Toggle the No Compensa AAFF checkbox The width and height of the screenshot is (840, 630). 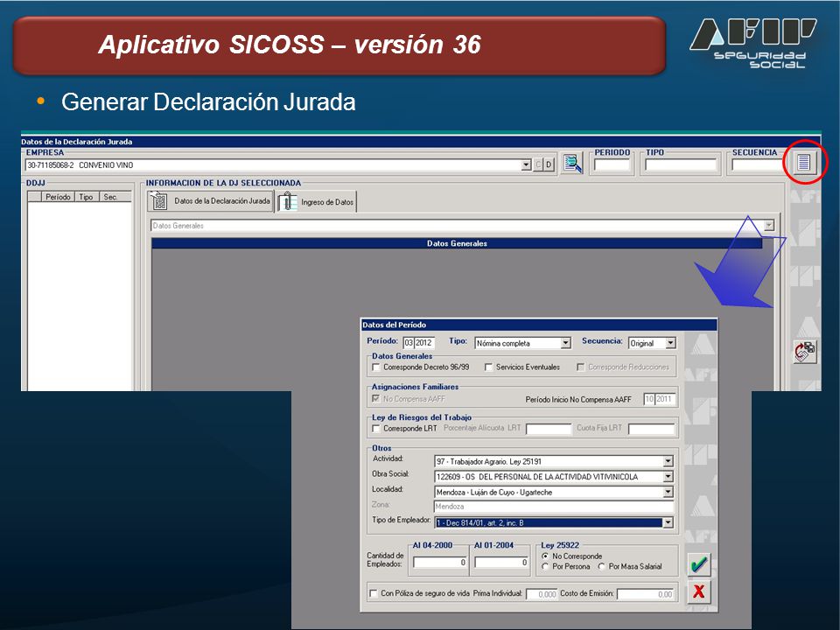tap(376, 399)
